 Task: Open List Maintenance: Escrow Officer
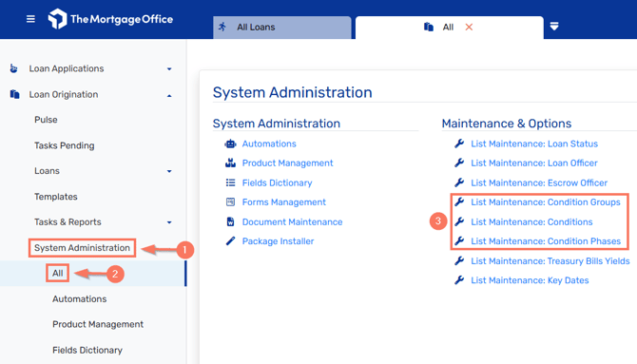click(539, 182)
